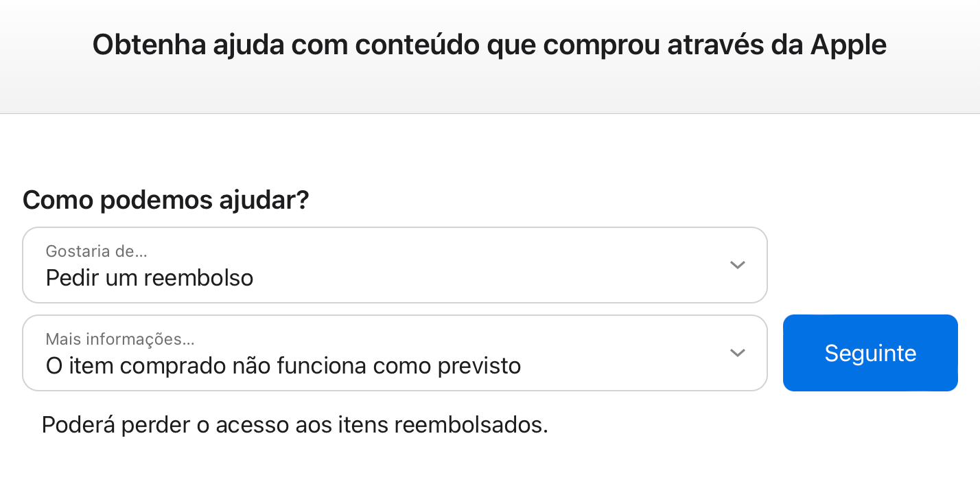Click "O item comprado não funciona como previsto"
Viewport: 980px width, 493px height.
click(x=283, y=366)
